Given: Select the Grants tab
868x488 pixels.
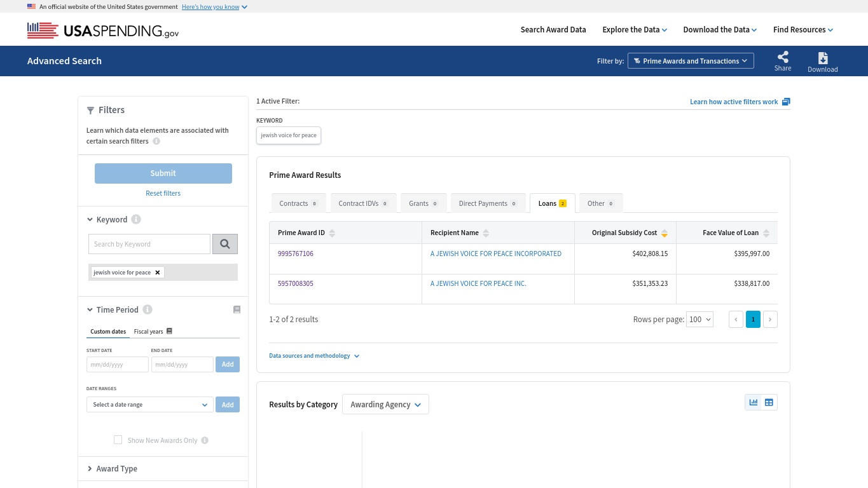Looking at the screenshot, I should pyautogui.click(x=424, y=203).
